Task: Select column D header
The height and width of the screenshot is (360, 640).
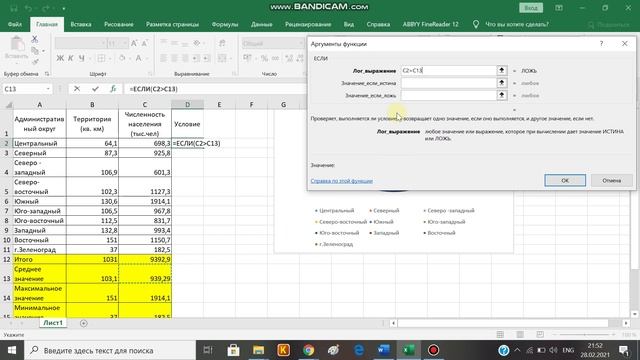Action: 187,104
